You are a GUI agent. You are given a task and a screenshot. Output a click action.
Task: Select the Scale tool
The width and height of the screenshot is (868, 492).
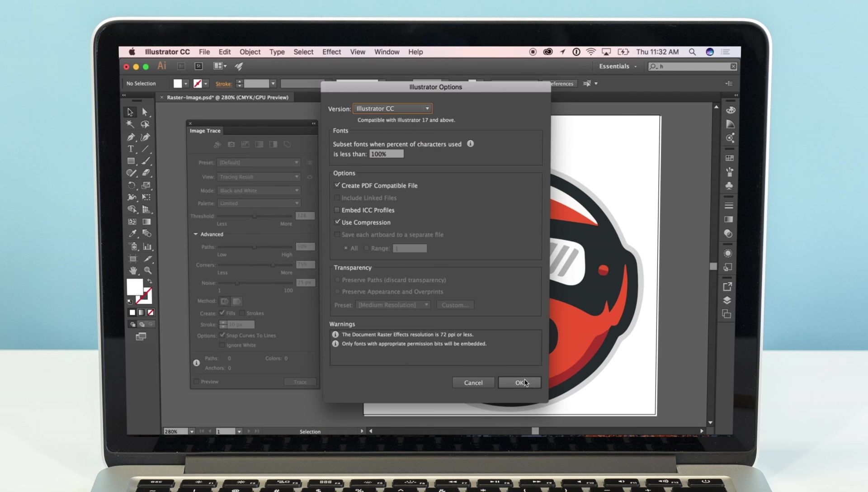146,185
